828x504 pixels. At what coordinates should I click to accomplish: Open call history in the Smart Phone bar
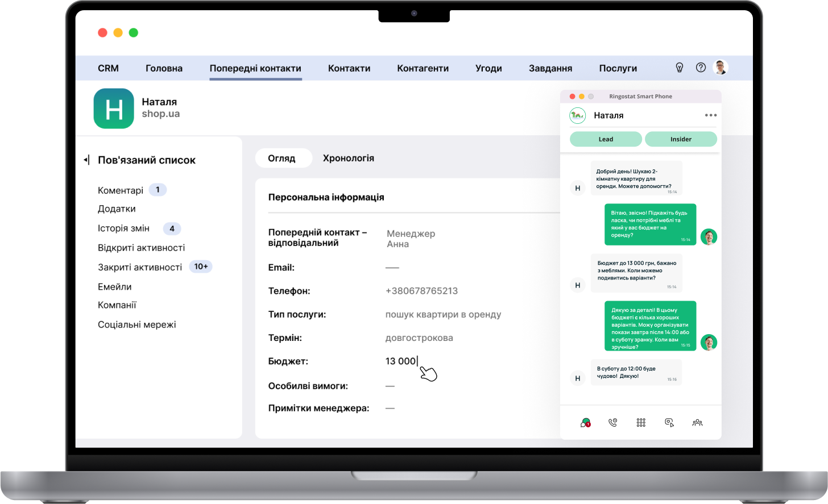click(612, 422)
